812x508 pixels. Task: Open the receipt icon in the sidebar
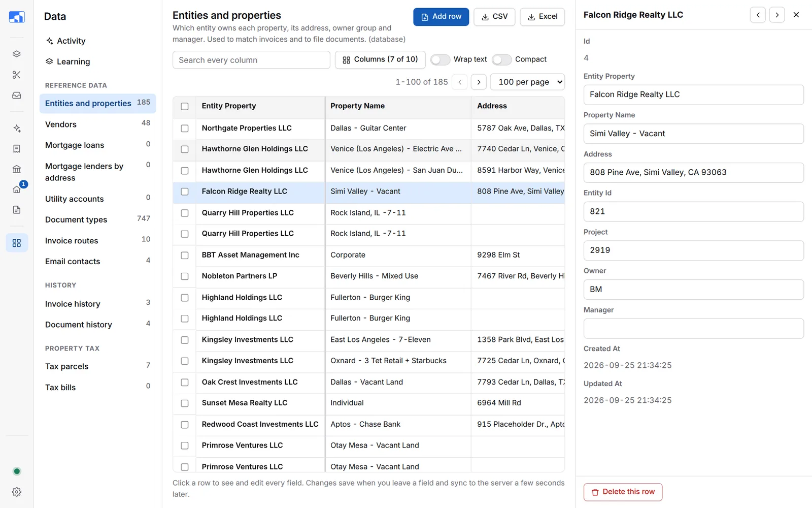pyautogui.click(x=17, y=149)
